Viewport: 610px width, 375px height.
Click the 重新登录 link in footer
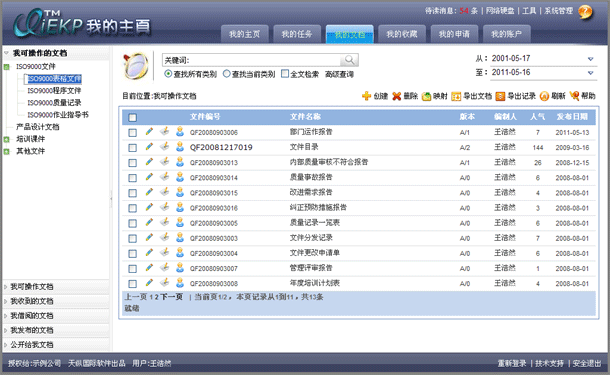512,363
